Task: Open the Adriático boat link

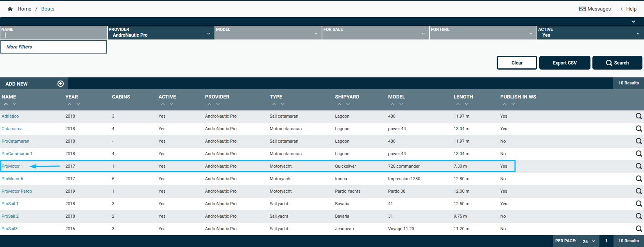Action: coord(10,116)
